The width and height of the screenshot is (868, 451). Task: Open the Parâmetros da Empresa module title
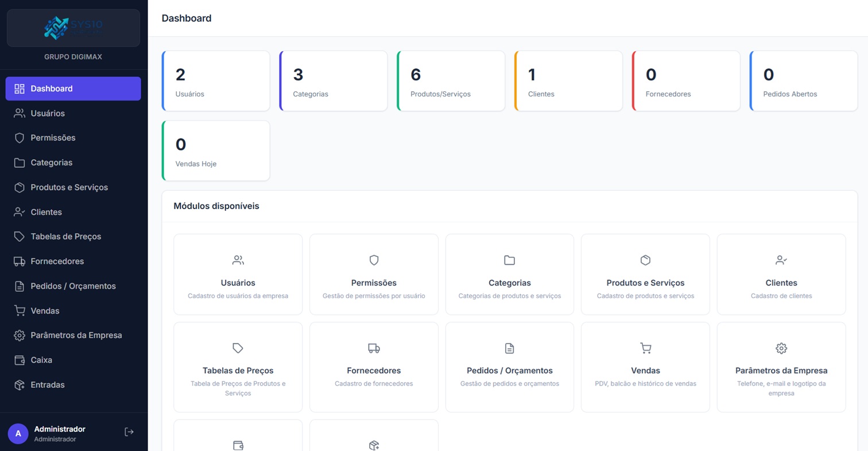pos(781,371)
